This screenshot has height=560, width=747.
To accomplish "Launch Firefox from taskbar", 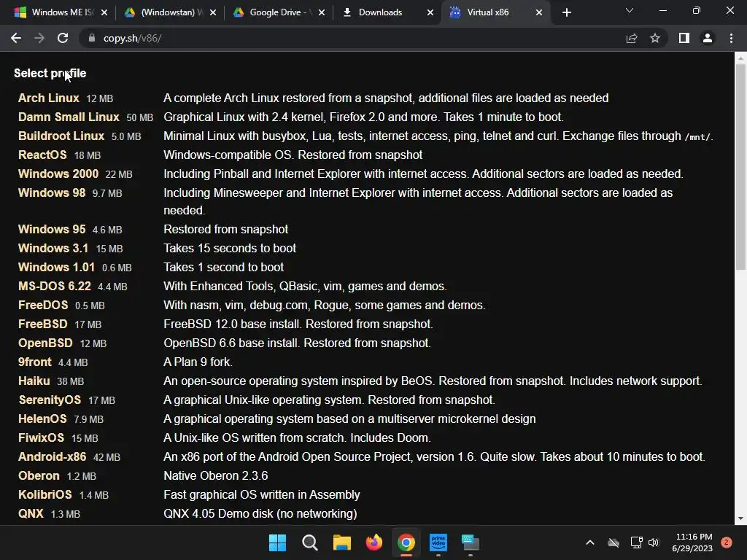I will [x=374, y=542].
